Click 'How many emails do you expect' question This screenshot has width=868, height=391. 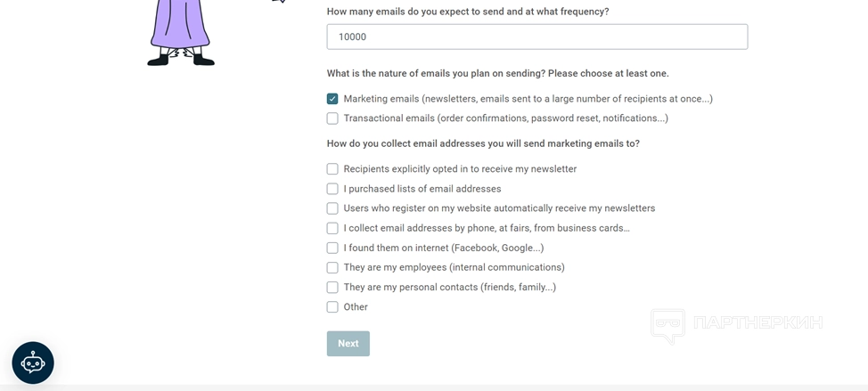(468, 12)
